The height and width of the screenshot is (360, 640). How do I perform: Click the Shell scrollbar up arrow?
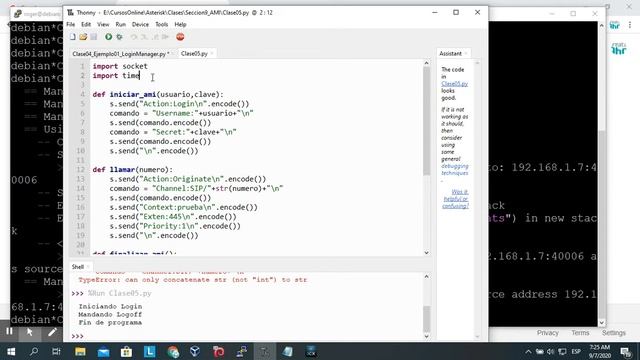[427, 276]
